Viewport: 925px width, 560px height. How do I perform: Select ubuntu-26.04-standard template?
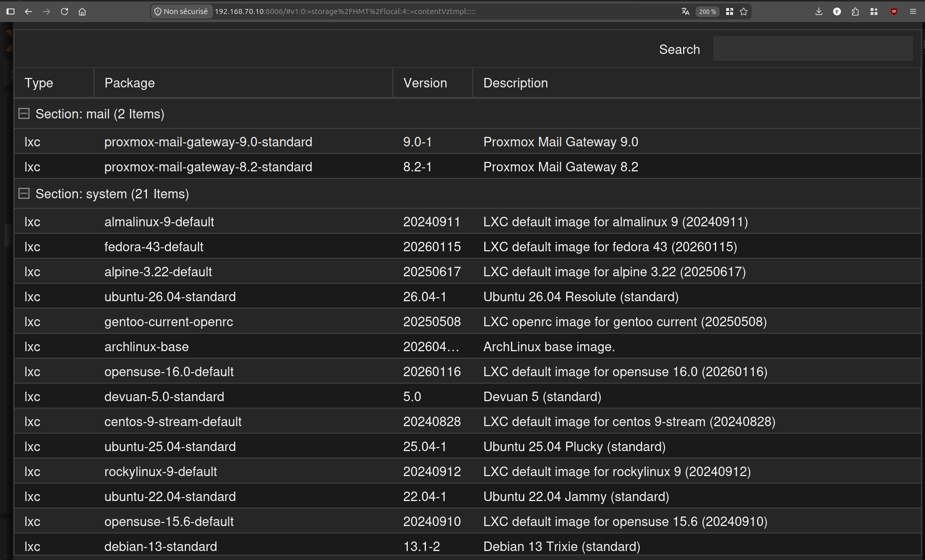pos(467,297)
